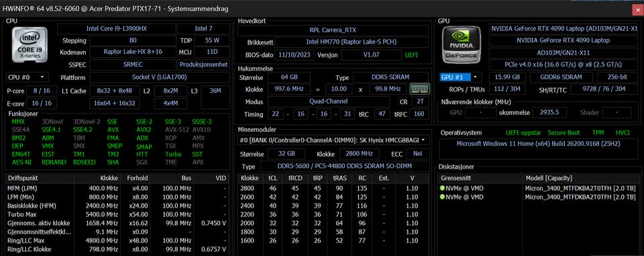The image size is (644, 256).
Task: Click the Socket V (LGA1700) platform field
Action: coord(160,77)
